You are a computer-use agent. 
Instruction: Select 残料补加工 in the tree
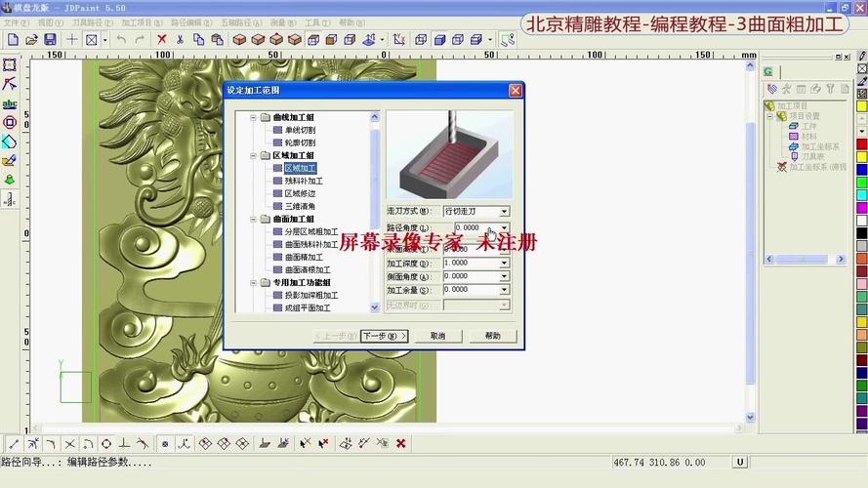pyautogui.click(x=304, y=181)
